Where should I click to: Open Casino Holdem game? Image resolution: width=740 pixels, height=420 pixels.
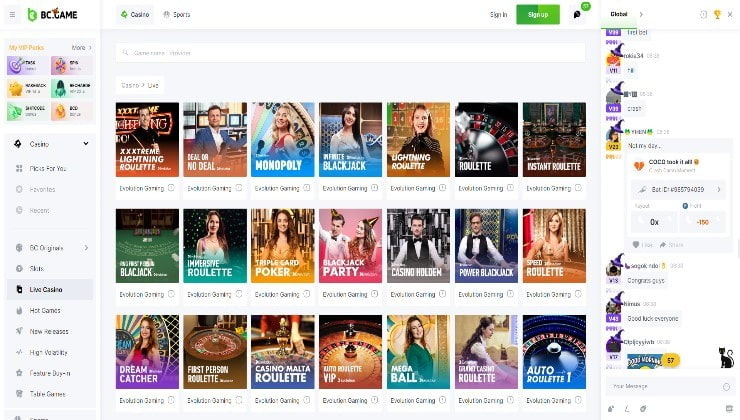pos(419,246)
